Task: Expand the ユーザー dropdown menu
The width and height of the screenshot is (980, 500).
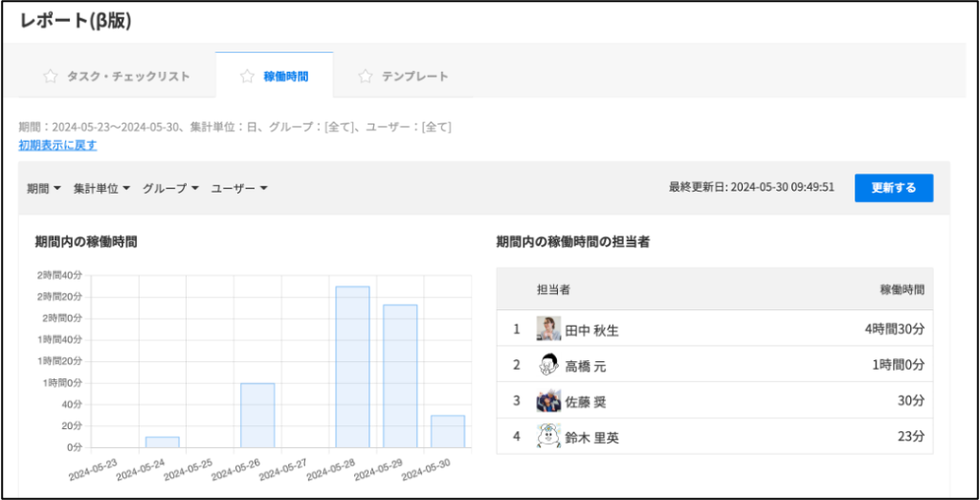Action: pos(239,189)
